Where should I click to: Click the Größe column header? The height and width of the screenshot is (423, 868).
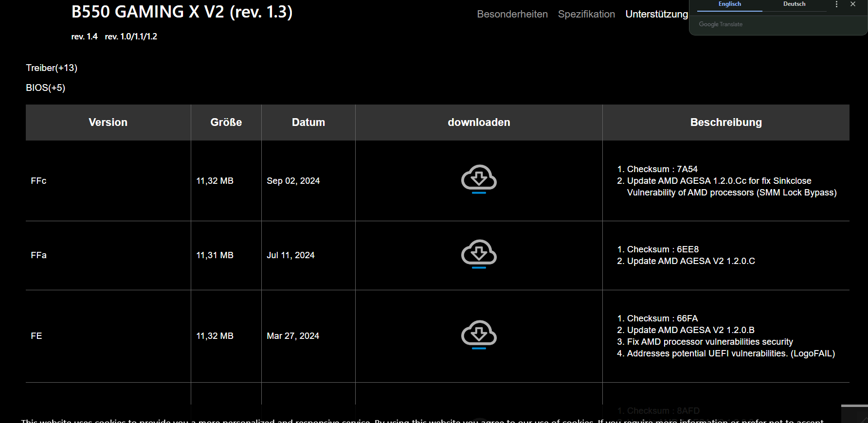[x=226, y=123]
